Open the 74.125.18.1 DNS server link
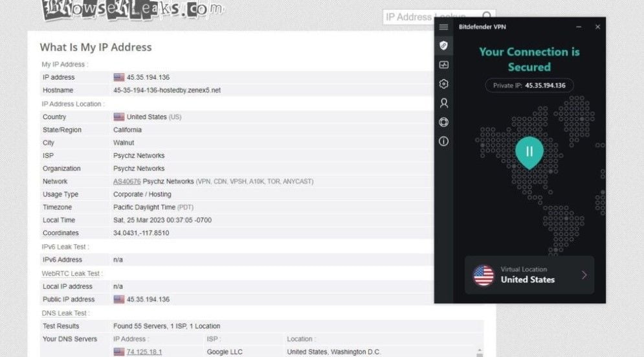The height and width of the screenshot is (357, 644). [x=144, y=352]
